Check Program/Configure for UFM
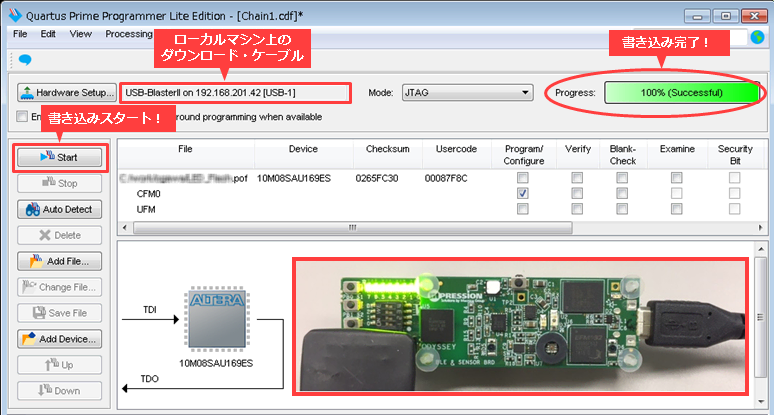Screen dimensions: 774x416 (523, 209)
